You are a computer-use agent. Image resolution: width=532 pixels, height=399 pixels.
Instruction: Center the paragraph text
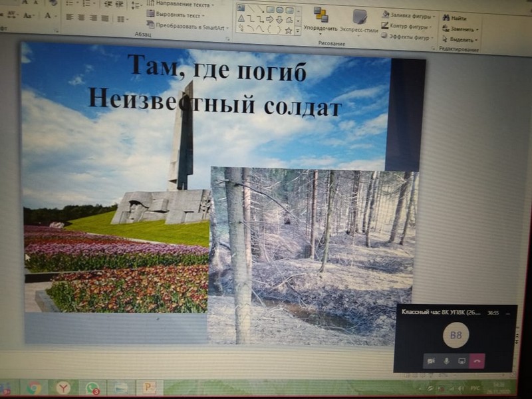[x=81, y=17]
